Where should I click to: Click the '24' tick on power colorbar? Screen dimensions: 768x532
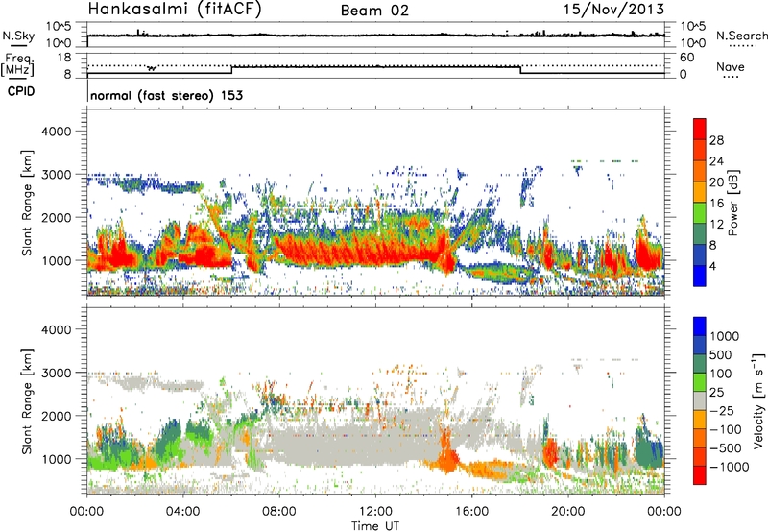tap(716, 161)
